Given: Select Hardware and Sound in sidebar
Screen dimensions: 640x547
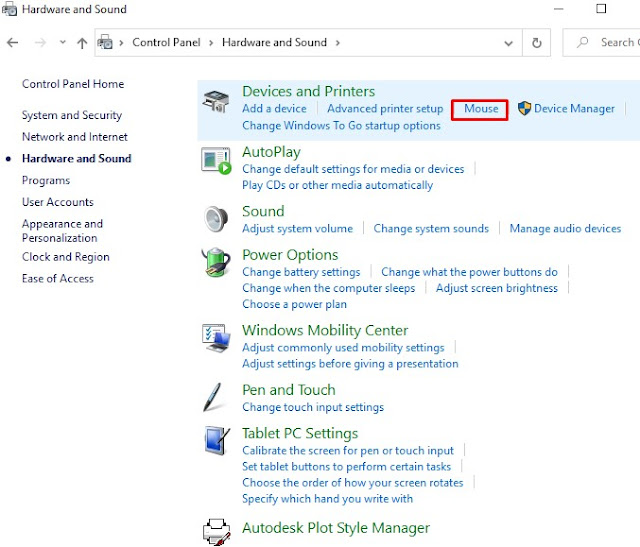Looking at the screenshot, I should pyautogui.click(x=76, y=158).
